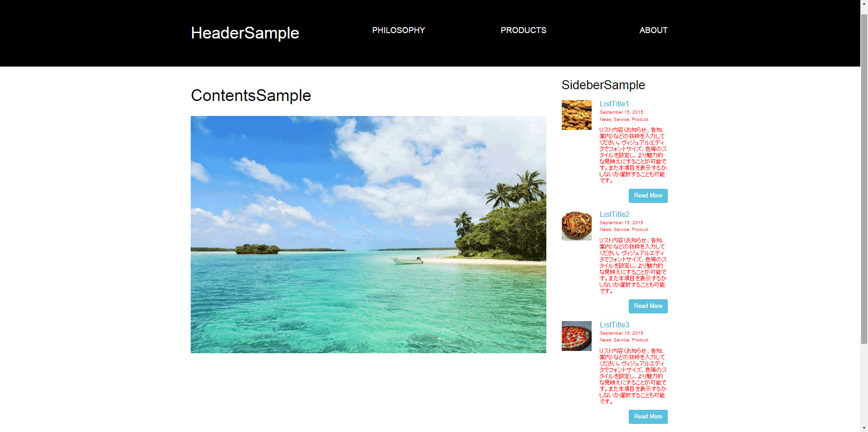Open the PHILOSOPHY menu item
Viewport: 868px width, 432px height.
pyautogui.click(x=398, y=30)
